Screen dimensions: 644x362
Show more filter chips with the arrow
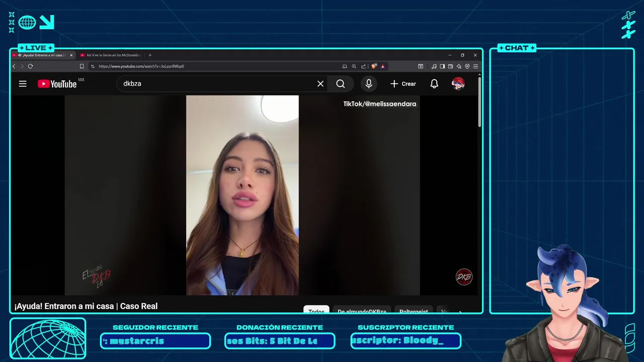click(460, 311)
